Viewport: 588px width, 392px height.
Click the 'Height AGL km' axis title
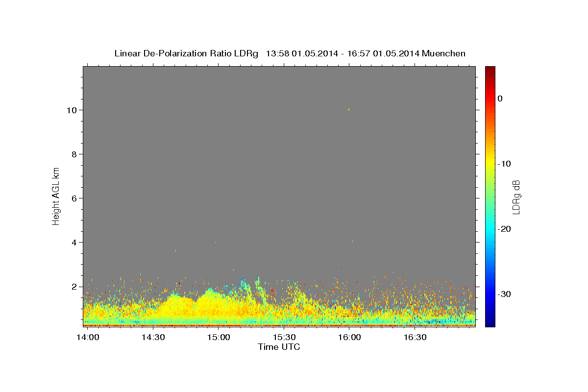pos(56,196)
